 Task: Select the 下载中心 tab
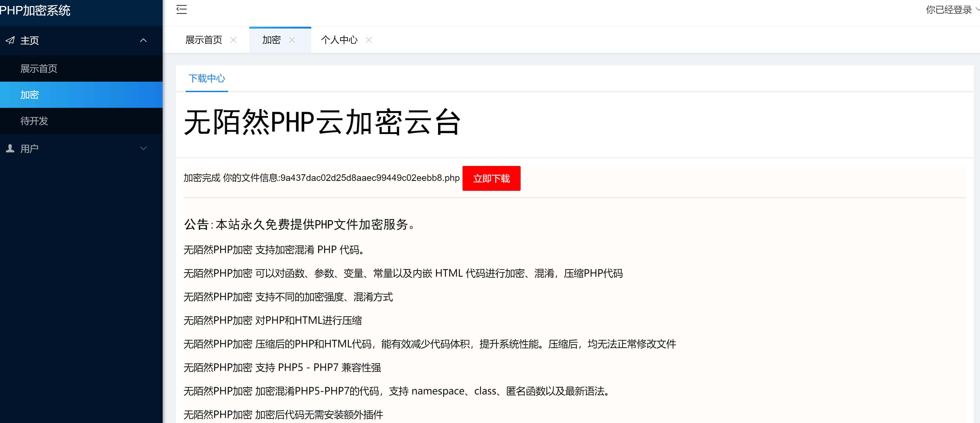pos(207,79)
